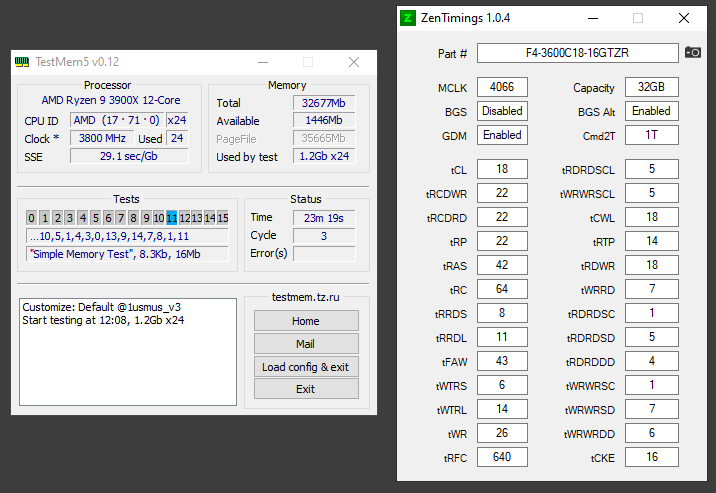716x493 pixels.
Task: Click Load config & exit button
Action: pyautogui.click(x=306, y=367)
